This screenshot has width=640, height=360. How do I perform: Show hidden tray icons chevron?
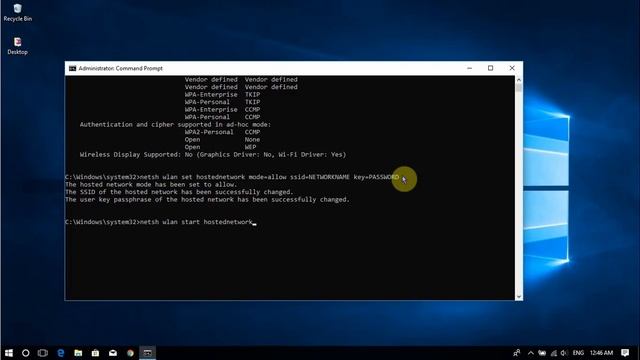pyautogui.click(x=530, y=353)
